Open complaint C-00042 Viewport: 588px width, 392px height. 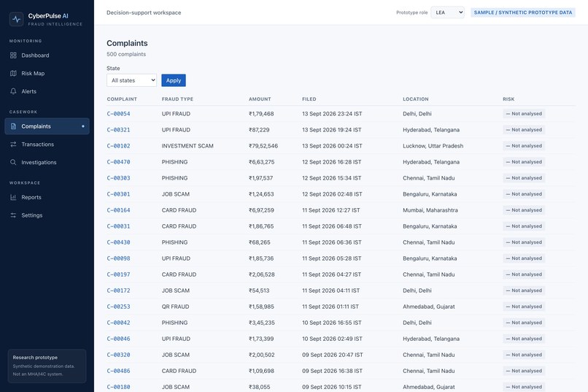(x=118, y=323)
